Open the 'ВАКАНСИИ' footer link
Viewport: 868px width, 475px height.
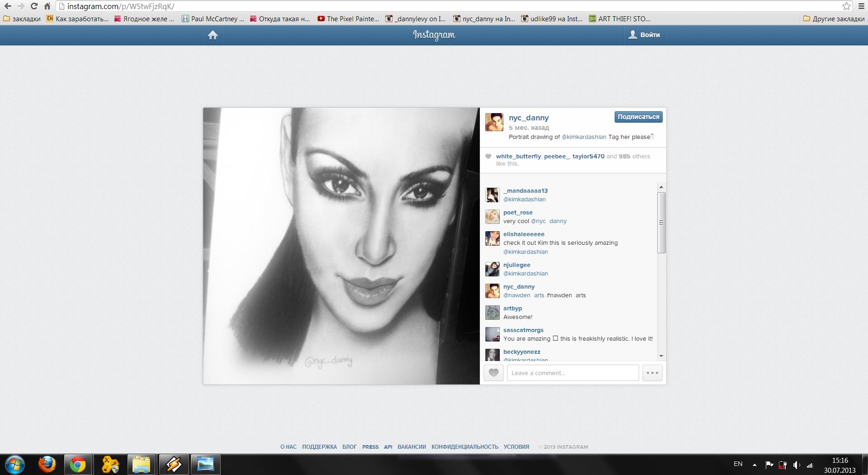coord(412,447)
